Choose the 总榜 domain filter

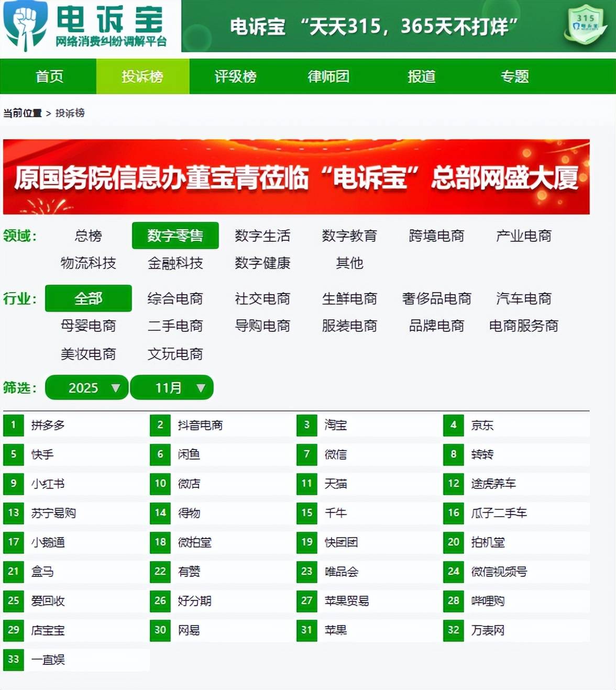88,236
